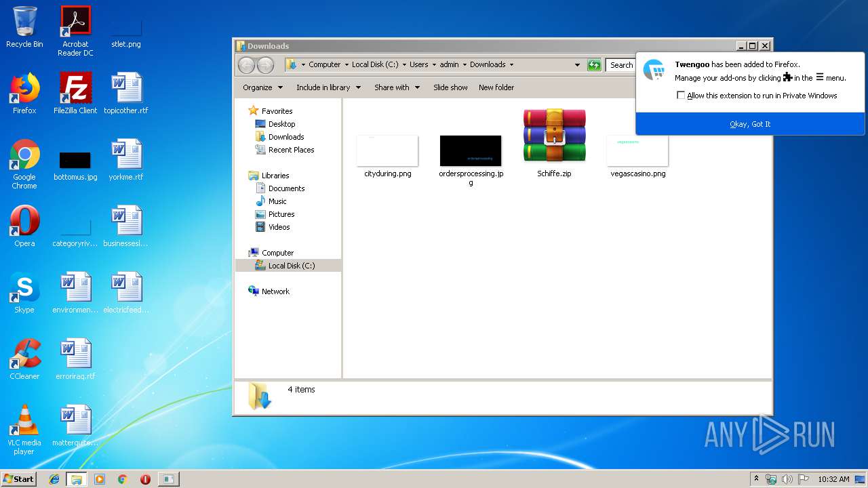Screen dimensions: 868x488
Task: Show hidden tray icons arrow
Action: 756,479
